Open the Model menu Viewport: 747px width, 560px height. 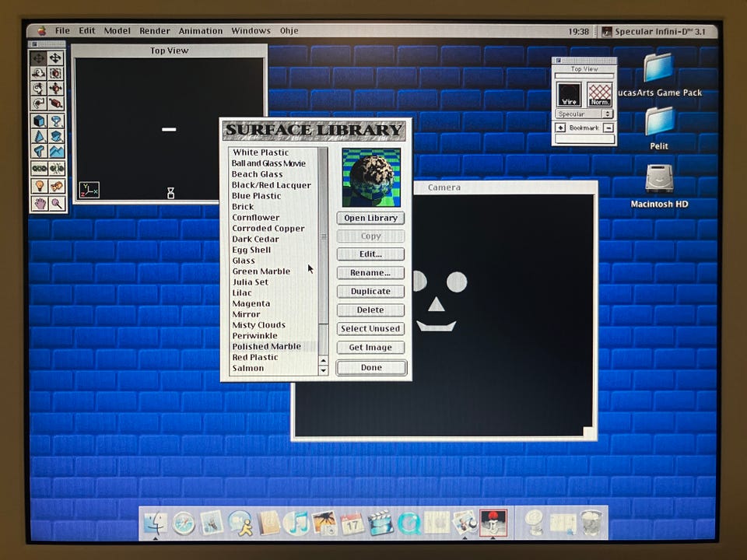(117, 31)
